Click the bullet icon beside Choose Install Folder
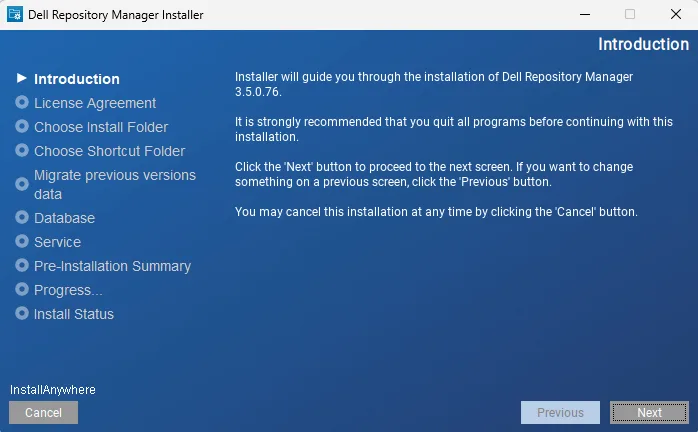 (22, 126)
